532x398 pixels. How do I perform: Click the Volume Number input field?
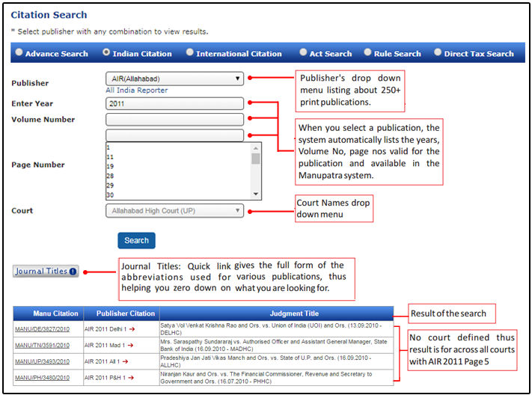point(175,120)
